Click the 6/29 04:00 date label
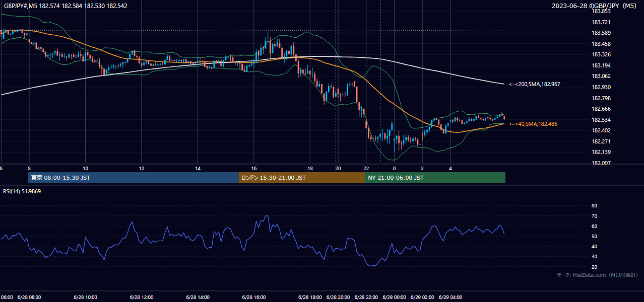Screen dimensions: 644x302 click(450, 297)
